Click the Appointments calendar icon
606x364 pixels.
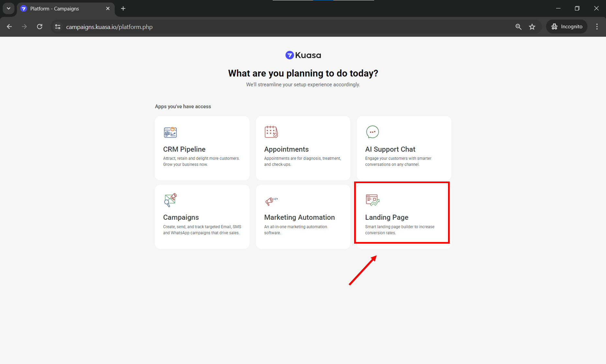(x=271, y=132)
